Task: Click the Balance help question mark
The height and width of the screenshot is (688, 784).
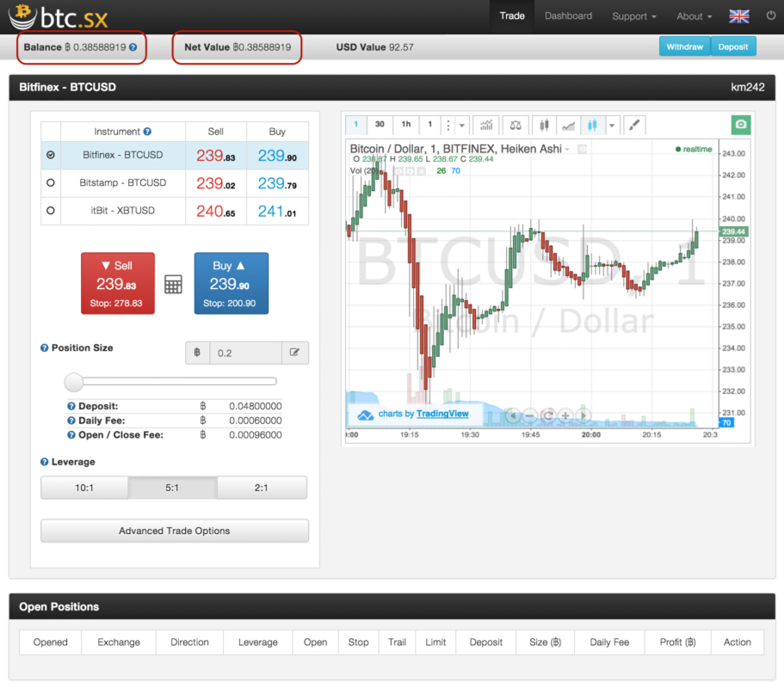Action: pos(133,47)
